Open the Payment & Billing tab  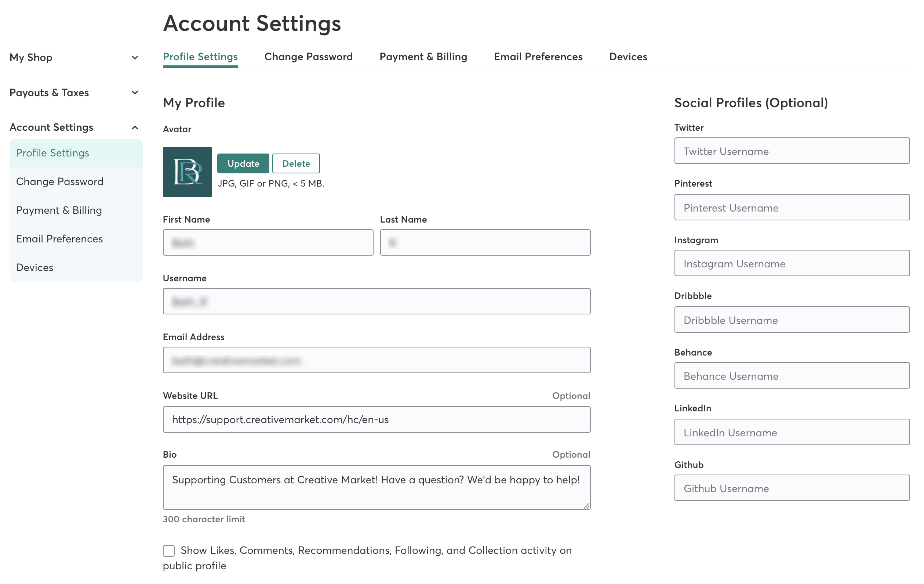(x=423, y=57)
